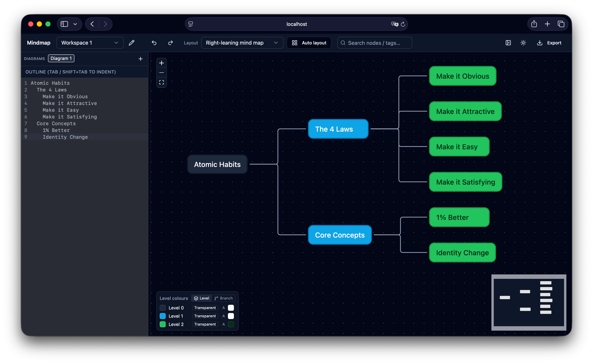The width and height of the screenshot is (593, 364).
Task: Redo the last action
Action: tap(171, 43)
